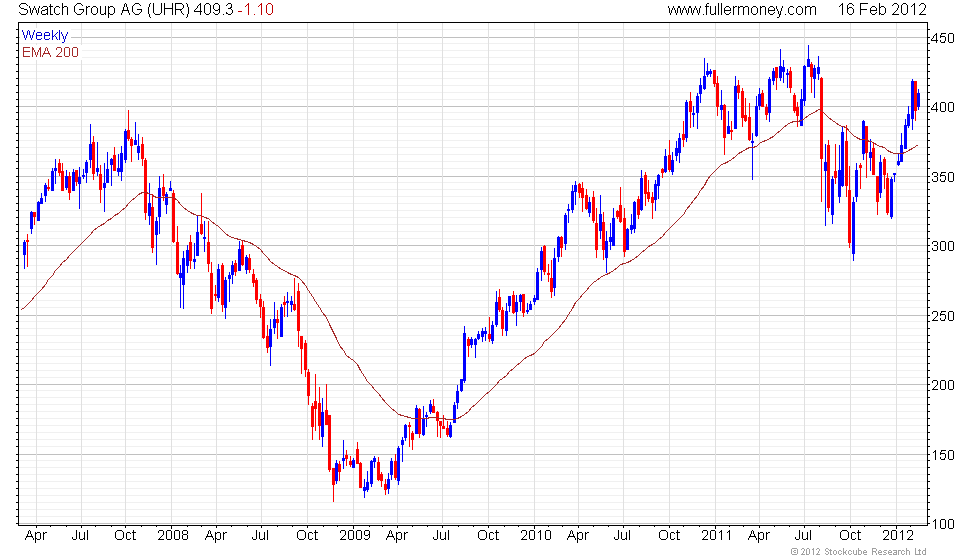Image resolution: width=980 pixels, height=560 pixels.
Task: Click the 300 price axis label
Action: click(x=942, y=246)
